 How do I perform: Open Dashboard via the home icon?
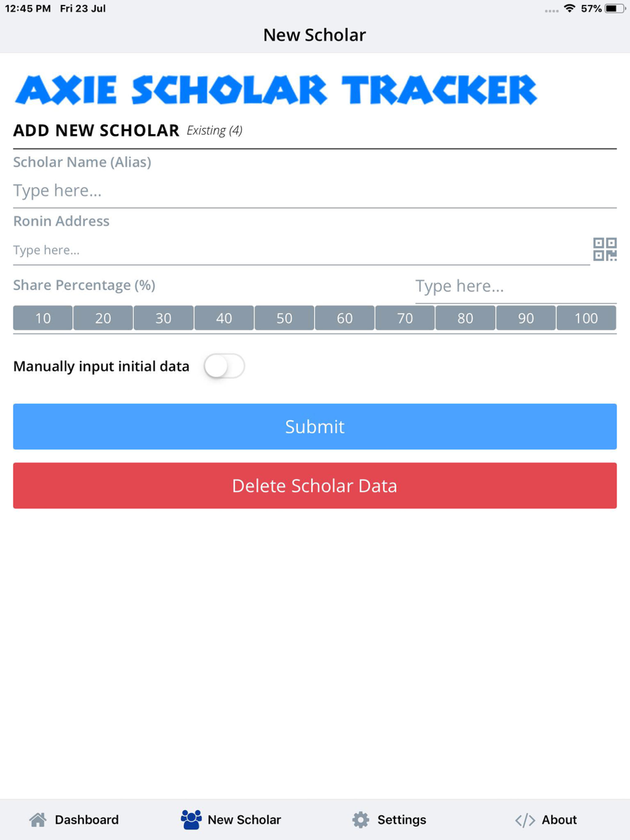38,819
